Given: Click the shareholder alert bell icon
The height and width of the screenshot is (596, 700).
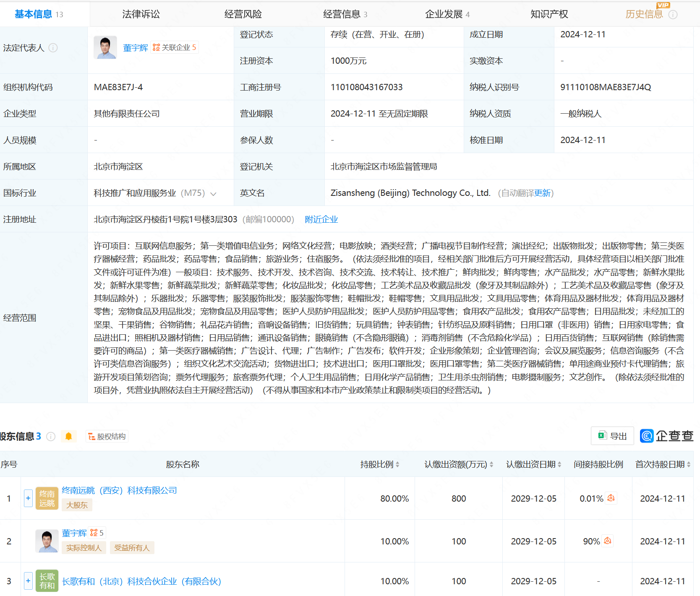Looking at the screenshot, I should (x=68, y=437).
